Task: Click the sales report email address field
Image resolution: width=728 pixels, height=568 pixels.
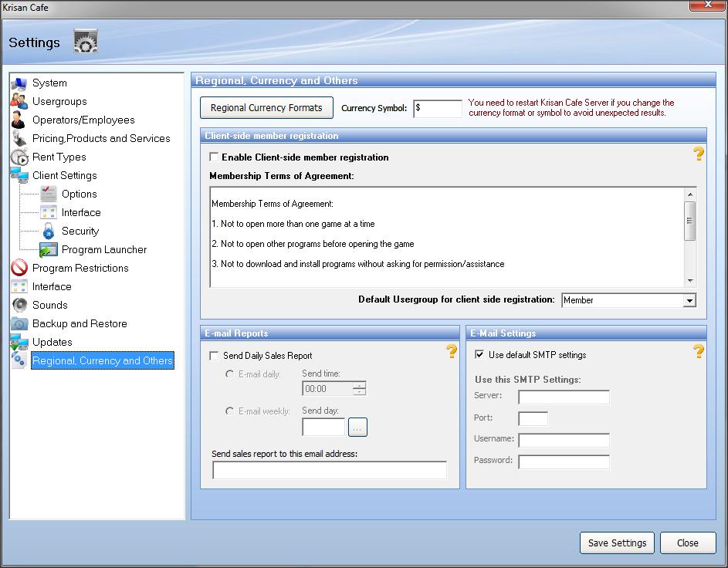Action: pos(329,470)
